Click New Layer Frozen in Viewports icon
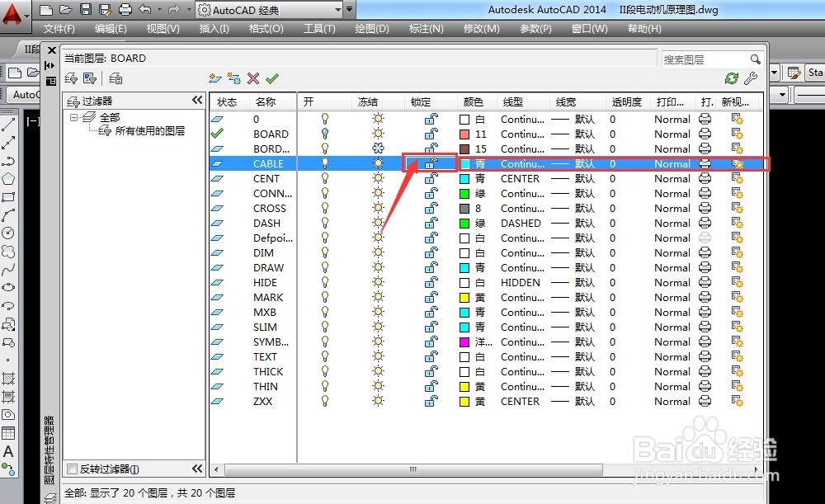Screen dimensions: 825x504 (x=233, y=78)
